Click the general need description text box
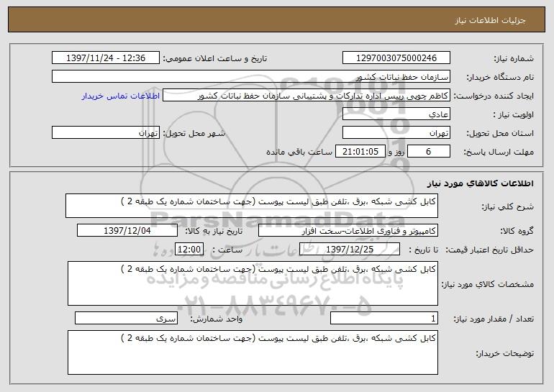Viewport: 554px width, 392px height. tap(252, 206)
